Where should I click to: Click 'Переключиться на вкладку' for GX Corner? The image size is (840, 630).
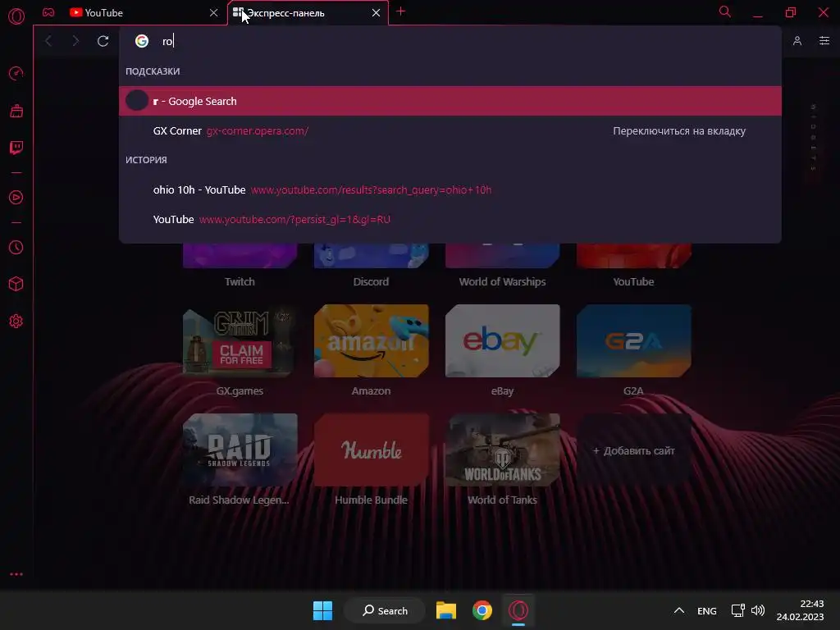click(x=678, y=130)
